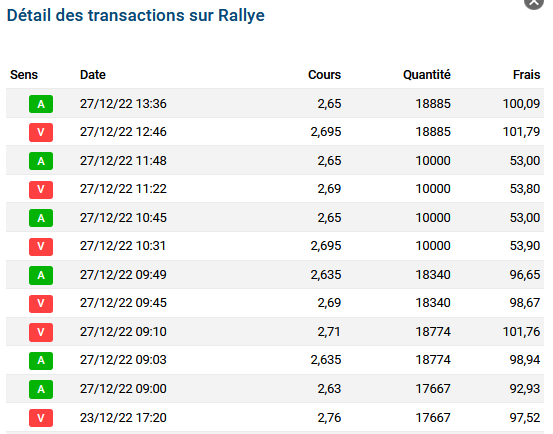
Task: Click quantity 17667 in the 09:00 row
Action: (433, 389)
